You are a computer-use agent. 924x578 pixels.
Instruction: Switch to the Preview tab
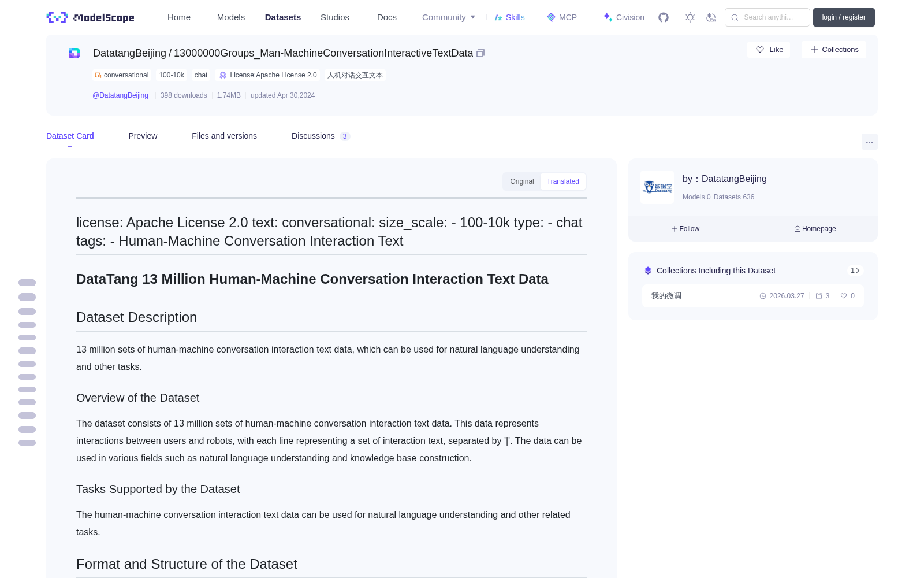(143, 136)
